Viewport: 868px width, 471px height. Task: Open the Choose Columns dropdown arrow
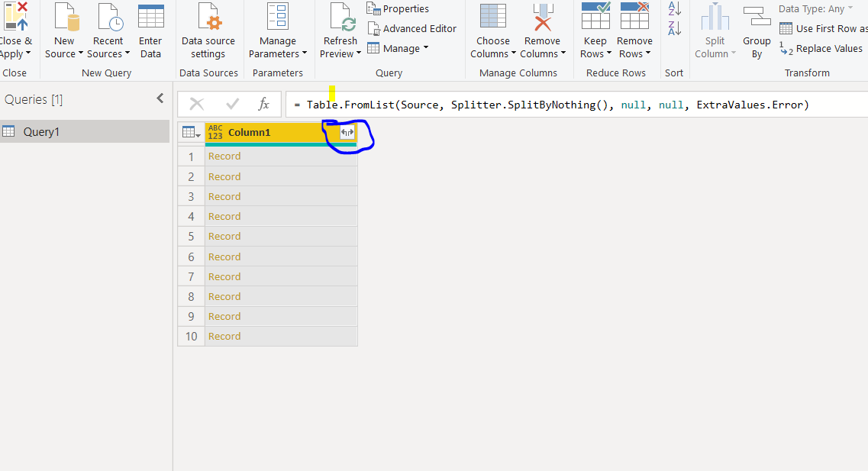click(x=514, y=53)
